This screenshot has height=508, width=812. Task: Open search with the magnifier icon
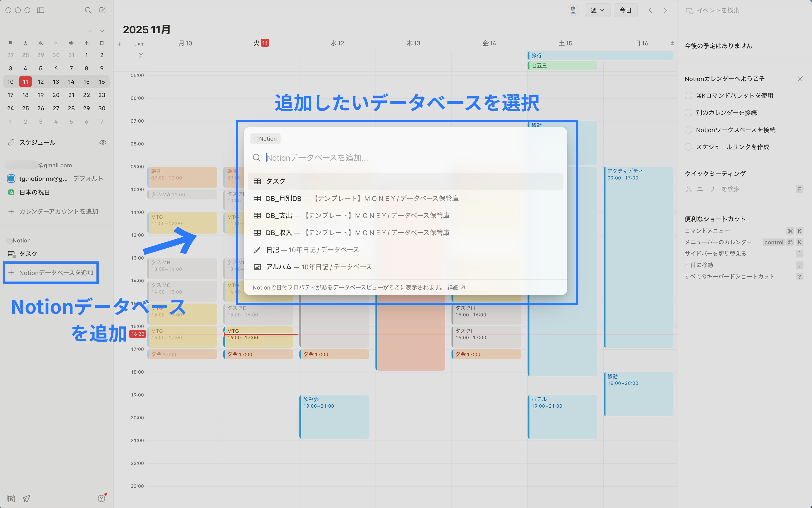(x=88, y=10)
